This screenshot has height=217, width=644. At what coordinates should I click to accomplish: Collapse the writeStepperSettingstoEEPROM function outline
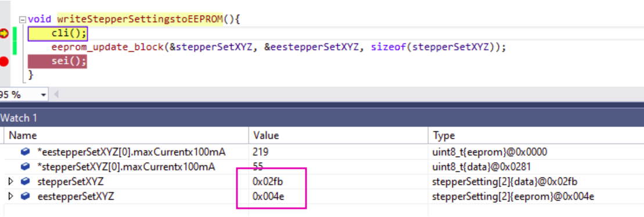coord(23,19)
